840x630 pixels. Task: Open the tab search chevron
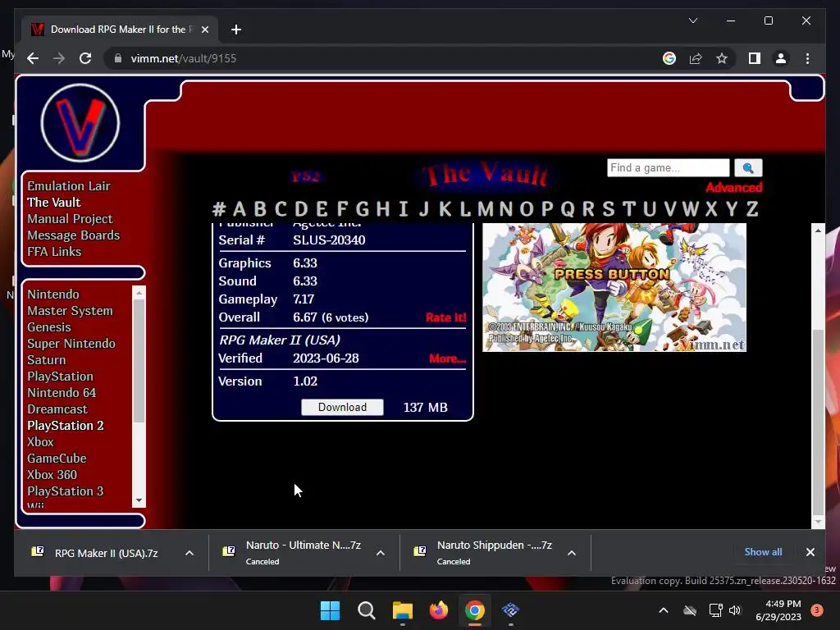[x=692, y=21]
